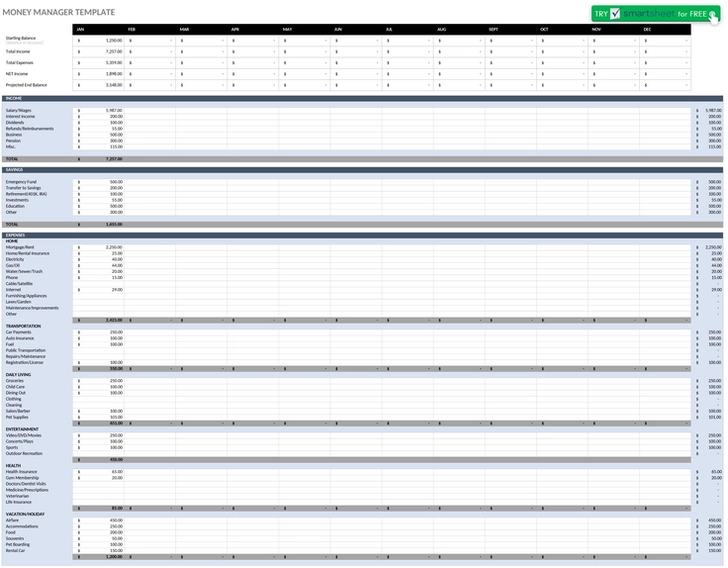Select the MAR column header
The image size is (728, 568).
(x=184, y=30)
